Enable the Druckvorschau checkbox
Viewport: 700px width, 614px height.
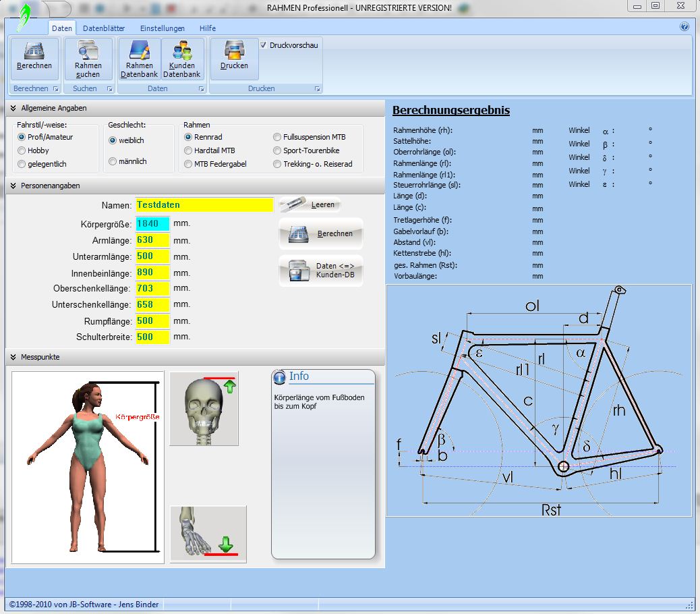264,45
